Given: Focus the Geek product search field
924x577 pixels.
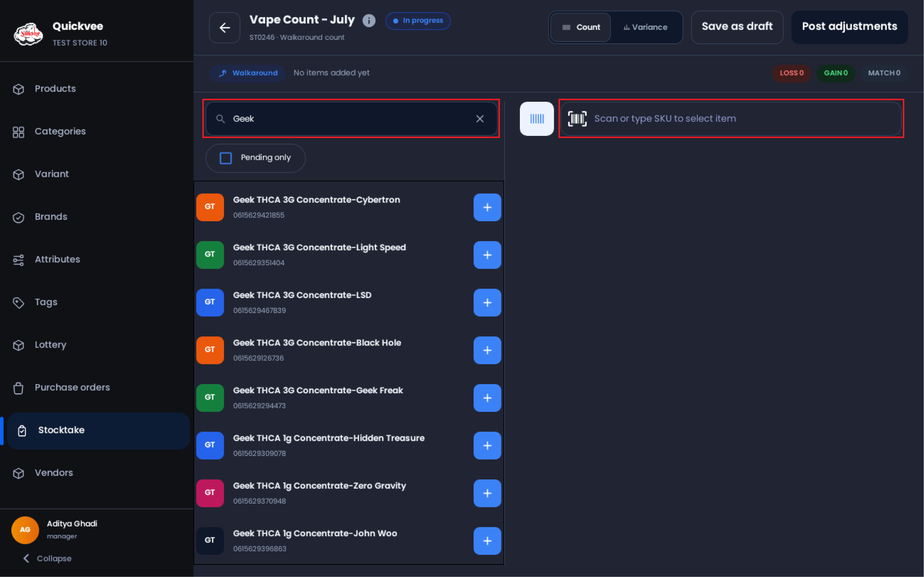Looking at the screenshot, I should (x=351, y=119).
